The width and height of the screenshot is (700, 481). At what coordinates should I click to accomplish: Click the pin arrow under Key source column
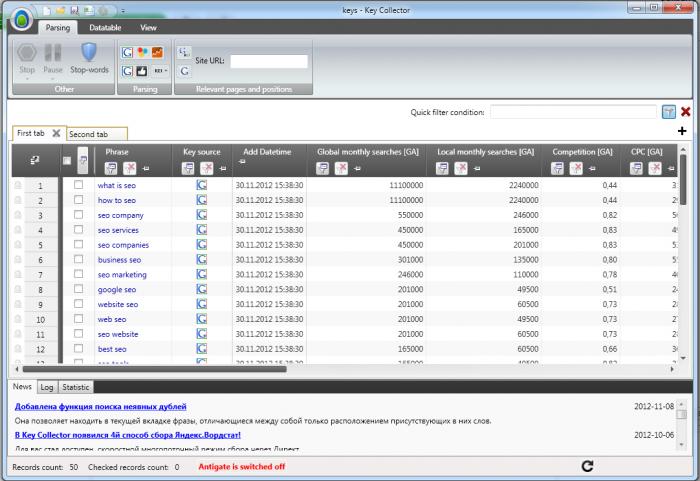(x=223, y=168)
